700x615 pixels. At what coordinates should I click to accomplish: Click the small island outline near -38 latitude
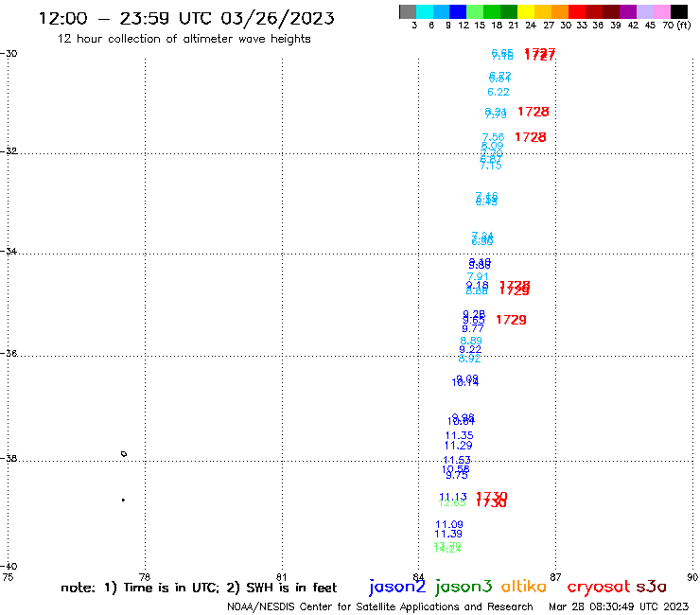click(x=124, y=454)
